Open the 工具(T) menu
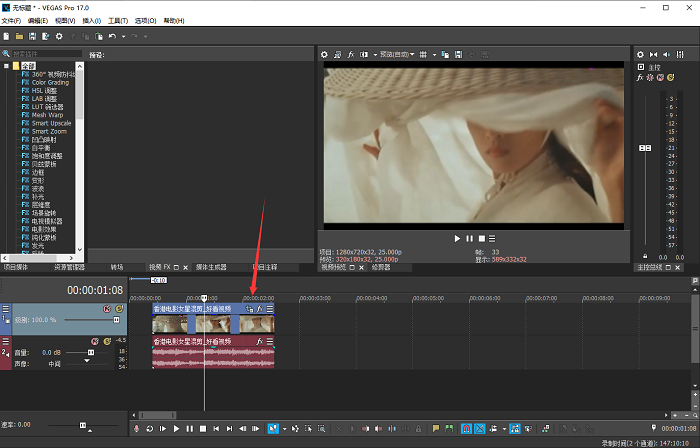Viewport: 700px width, 448px height. tap(118, 20)
